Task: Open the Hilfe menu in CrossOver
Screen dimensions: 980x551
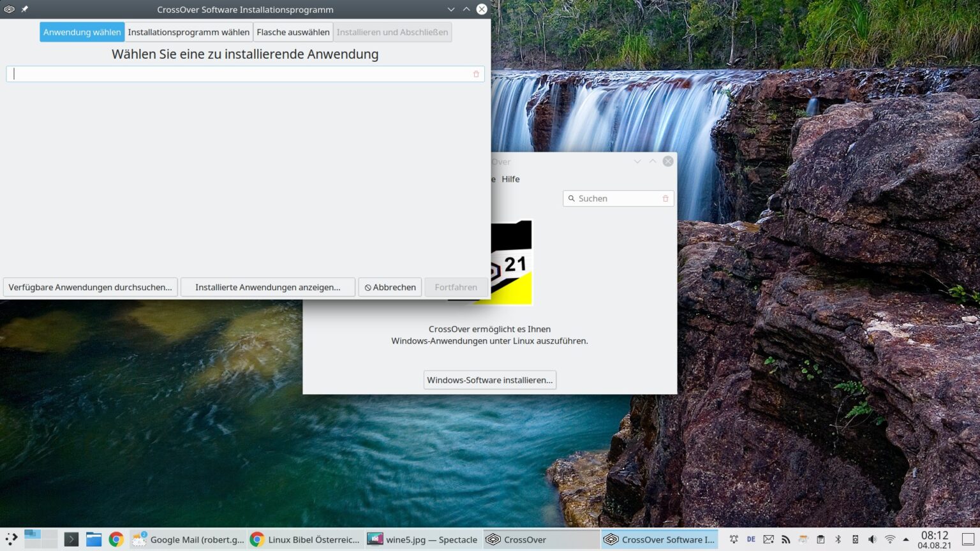Action: (510, 179)
